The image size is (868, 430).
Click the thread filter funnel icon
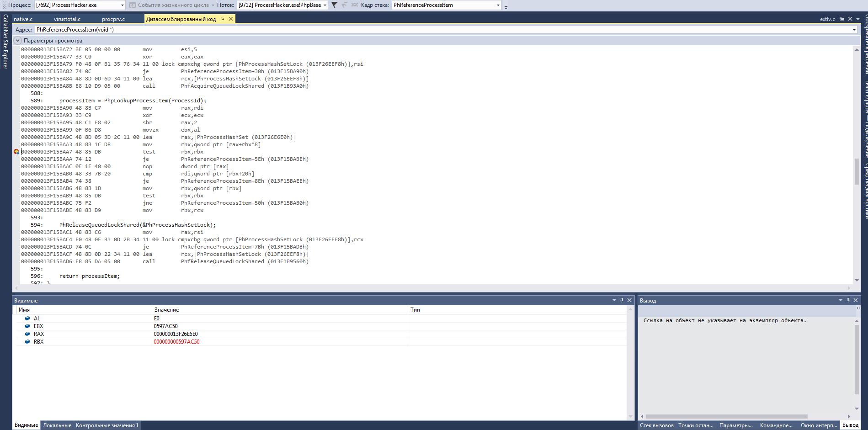pos(334,5)
